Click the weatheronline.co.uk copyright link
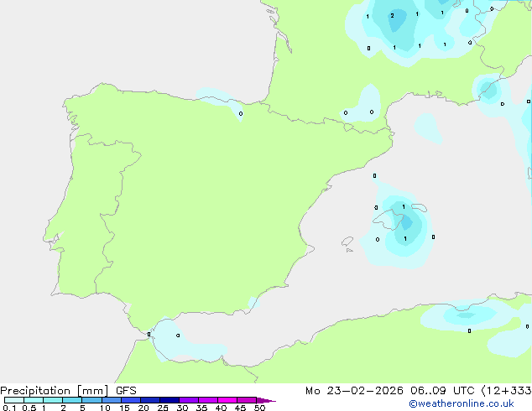532x411 pixels. point(462,403)
